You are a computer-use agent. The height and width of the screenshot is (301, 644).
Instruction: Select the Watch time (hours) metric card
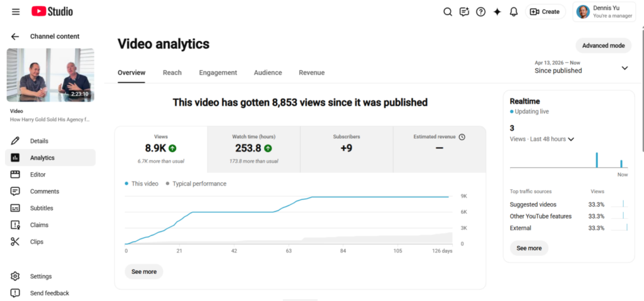(254, 150)
